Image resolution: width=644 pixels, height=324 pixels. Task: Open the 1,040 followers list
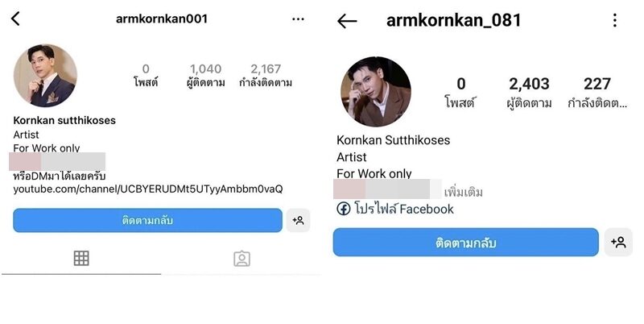[205, 75]
